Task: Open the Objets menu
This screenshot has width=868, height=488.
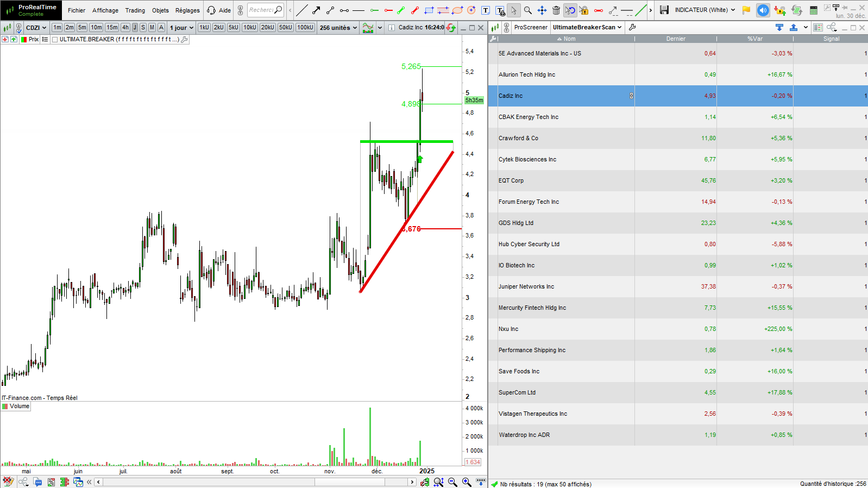Action: pos(160,10)
